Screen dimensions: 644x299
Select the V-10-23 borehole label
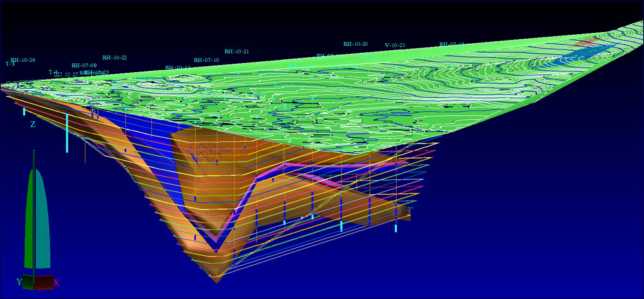tap(394, 45)
